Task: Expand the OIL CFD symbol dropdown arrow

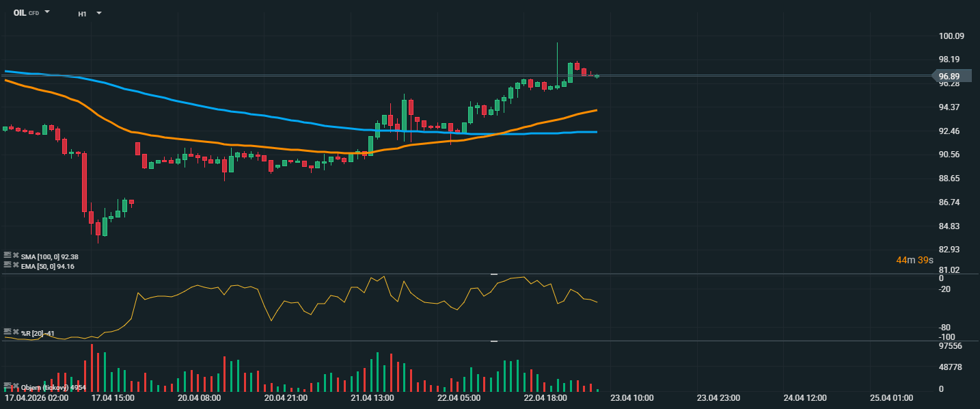Action: coord(47,12)
